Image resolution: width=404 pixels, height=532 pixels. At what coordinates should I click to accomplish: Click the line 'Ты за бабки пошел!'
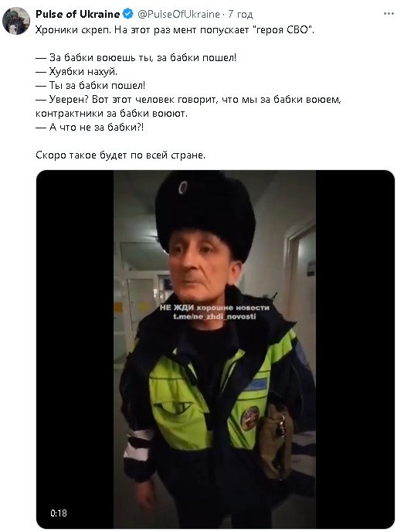pyautogui.click(x=90, y=86)
